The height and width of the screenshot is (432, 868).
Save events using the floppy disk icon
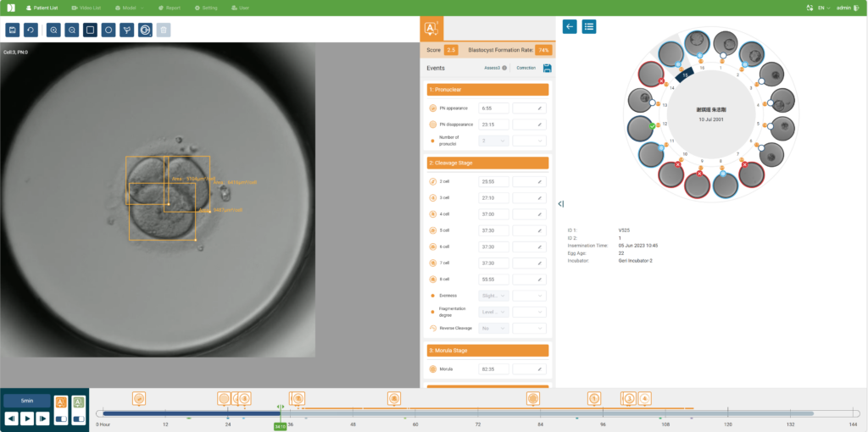point(547,68)
